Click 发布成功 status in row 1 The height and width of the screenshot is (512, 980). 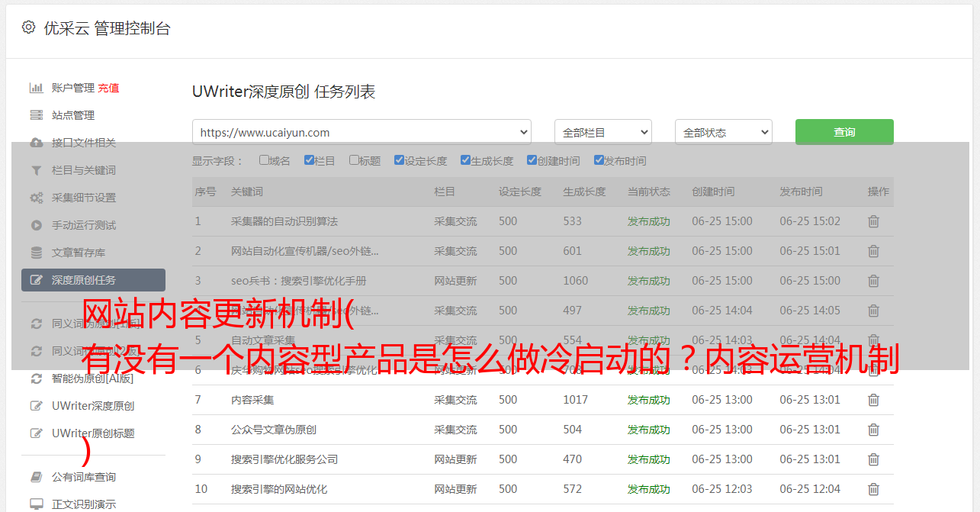[649, 221]
